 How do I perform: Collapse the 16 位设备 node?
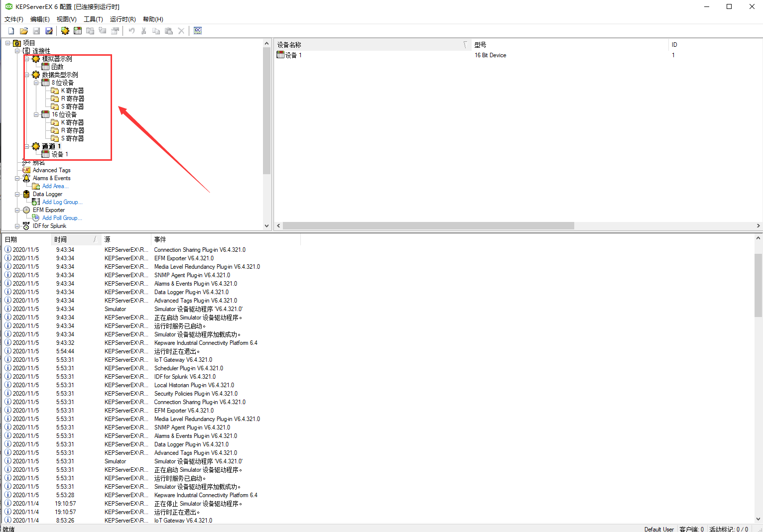[36, 114]
